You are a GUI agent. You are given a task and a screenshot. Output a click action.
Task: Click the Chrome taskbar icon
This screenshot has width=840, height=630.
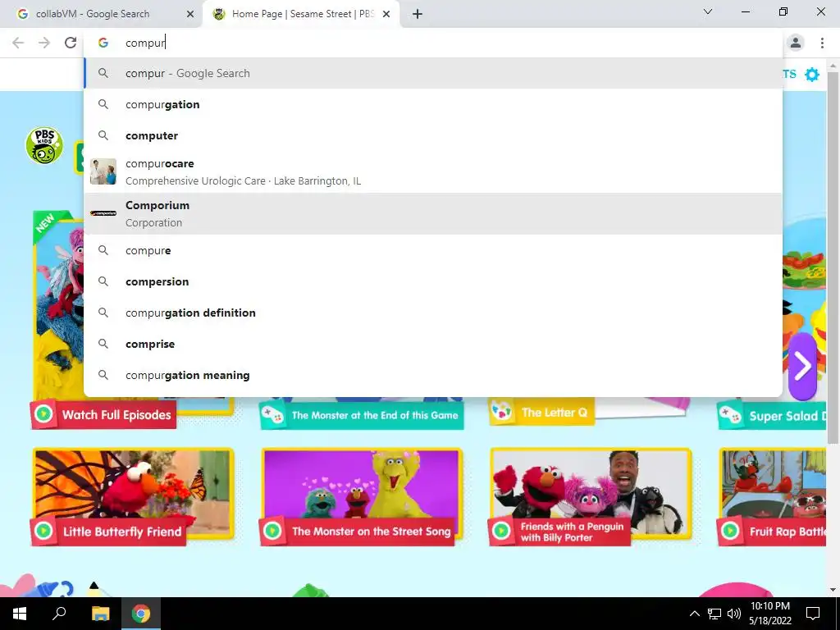click(141, 614)
